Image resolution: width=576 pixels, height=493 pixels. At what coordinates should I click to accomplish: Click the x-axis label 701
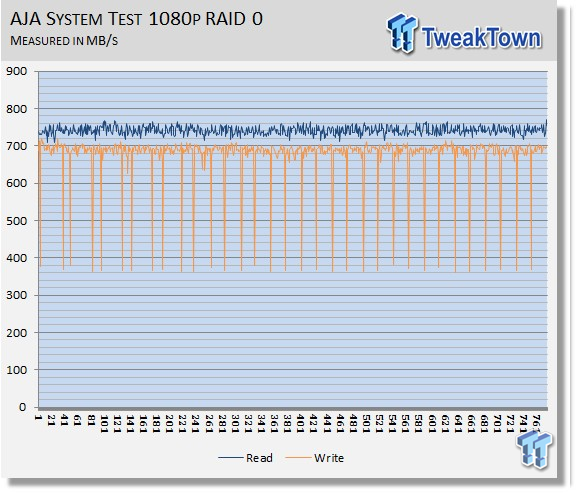coord(497,424)
